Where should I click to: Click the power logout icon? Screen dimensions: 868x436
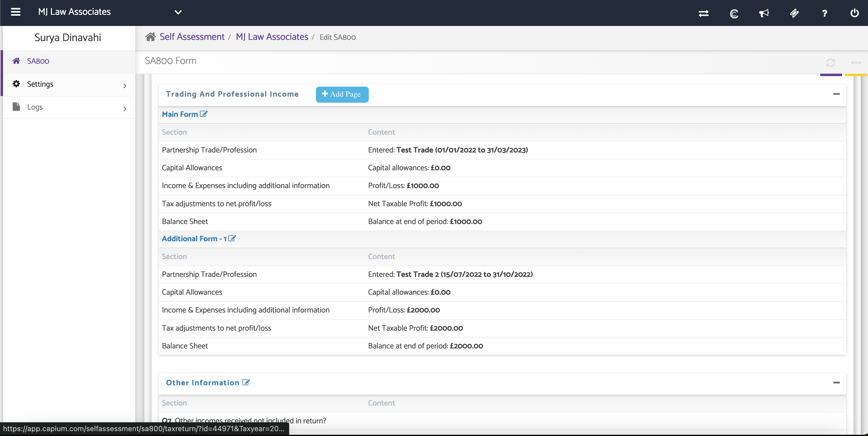pos(854,13)
